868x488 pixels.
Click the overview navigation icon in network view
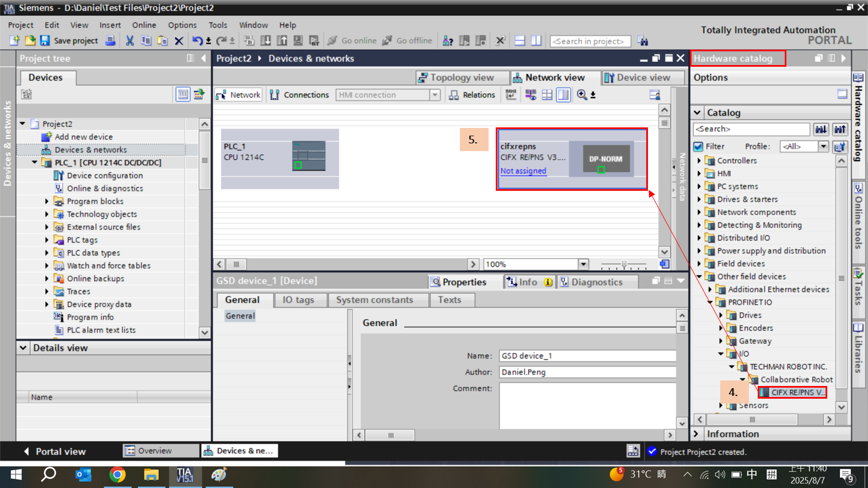point(664,264)
